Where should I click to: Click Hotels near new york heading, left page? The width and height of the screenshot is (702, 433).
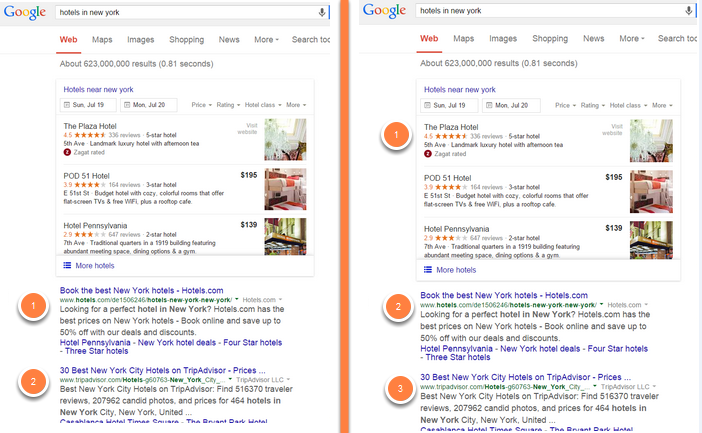(x=98, y=90)
